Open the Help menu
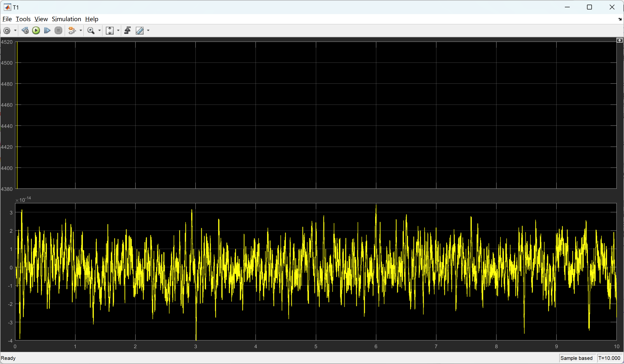Viewport: 624px width, 364px height. (x=92, y=19)
